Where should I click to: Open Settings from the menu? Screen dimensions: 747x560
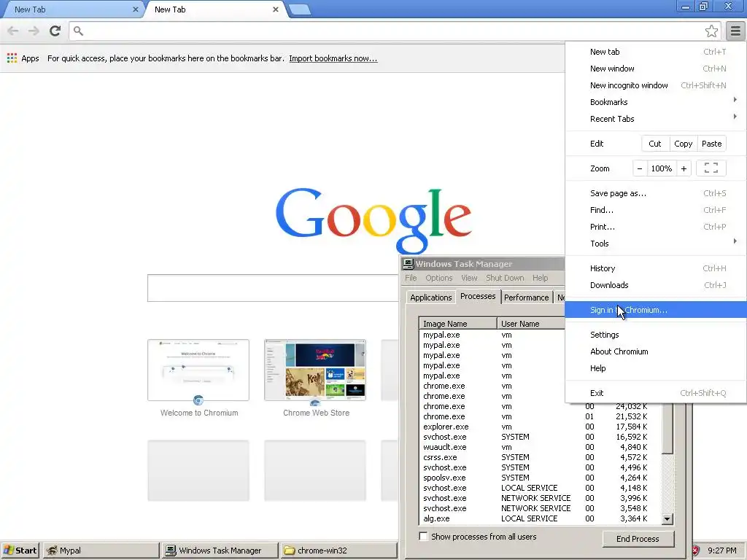tap(656, 334)
